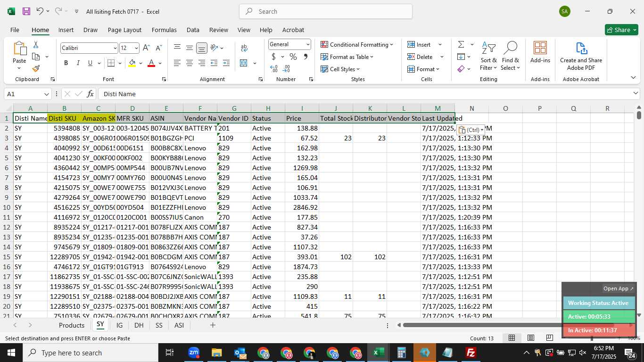Click the Decrease Indent icon
The height and width of the screenshot is (362, 644).
pyautogui.click(x=214, y=63)
